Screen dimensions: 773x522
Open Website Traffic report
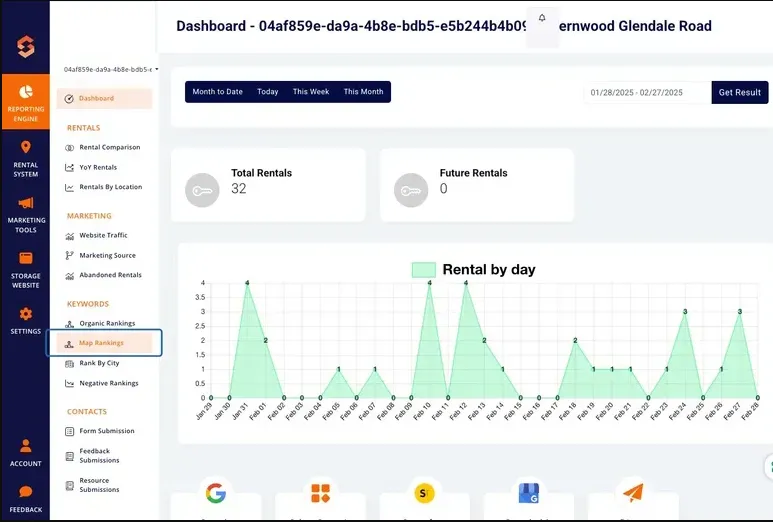[105, 236]
